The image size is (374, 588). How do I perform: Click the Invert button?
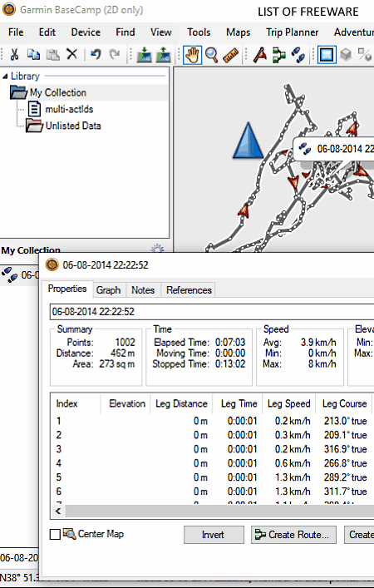click(x=214, y=535)
